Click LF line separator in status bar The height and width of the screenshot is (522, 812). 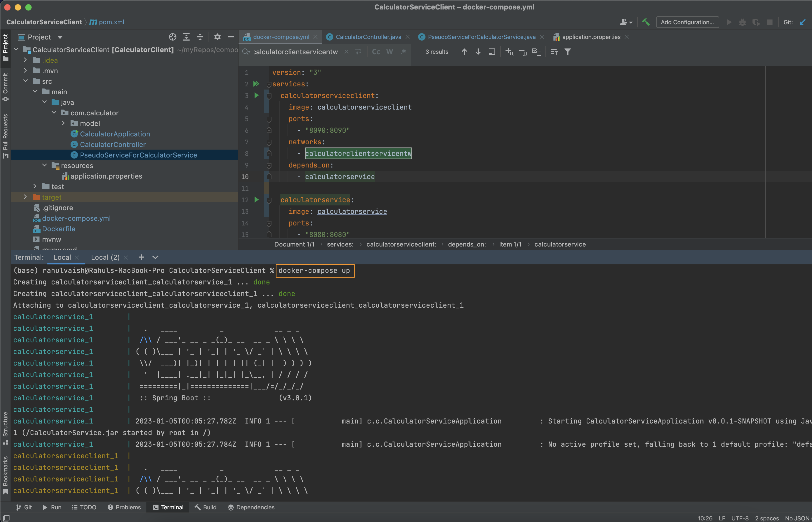pyautogui.click(x=722, y=518)
